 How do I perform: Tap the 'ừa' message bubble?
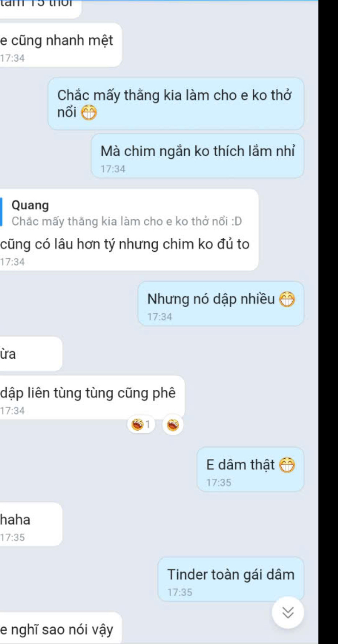click(30, 354)
